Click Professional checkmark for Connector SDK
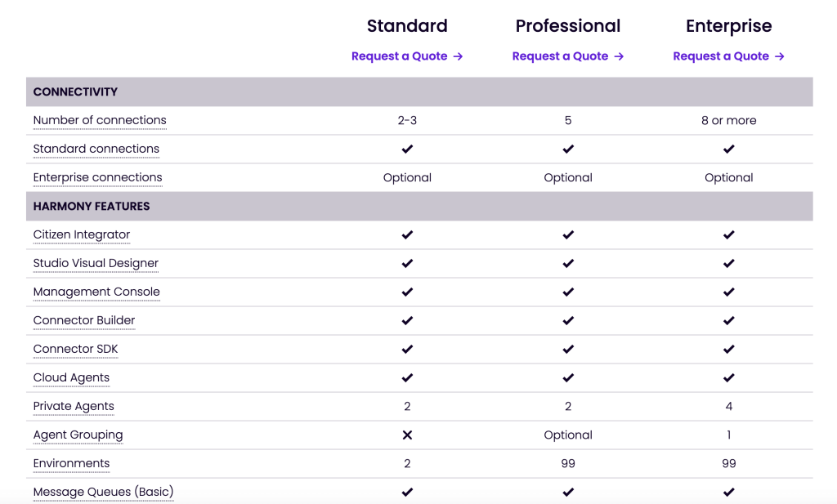The width and height of the screenshot is (837, 504). pyautogui.click(x=568, y=350)
